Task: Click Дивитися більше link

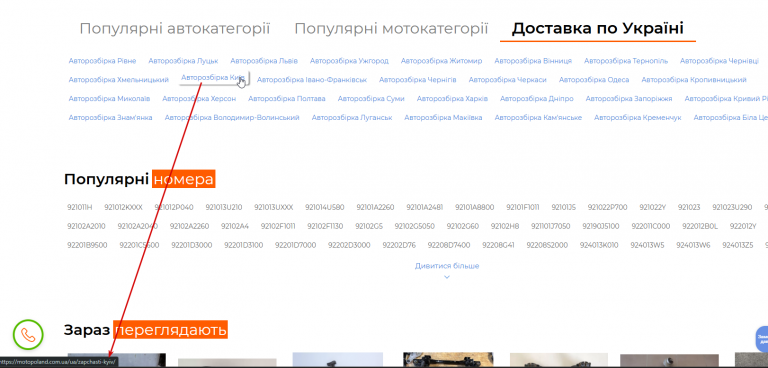Action: click(447, 266)
